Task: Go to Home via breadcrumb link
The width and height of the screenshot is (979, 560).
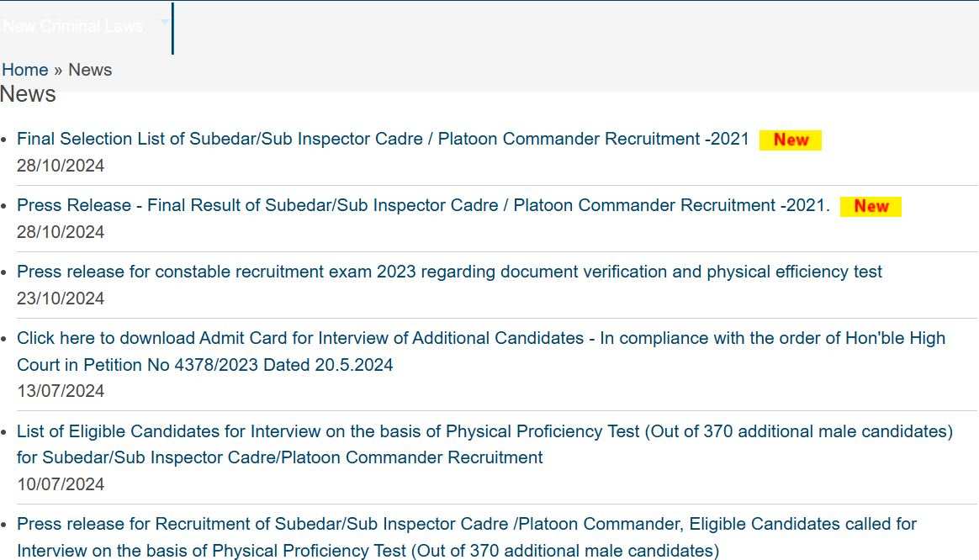Action: [25, 70]
